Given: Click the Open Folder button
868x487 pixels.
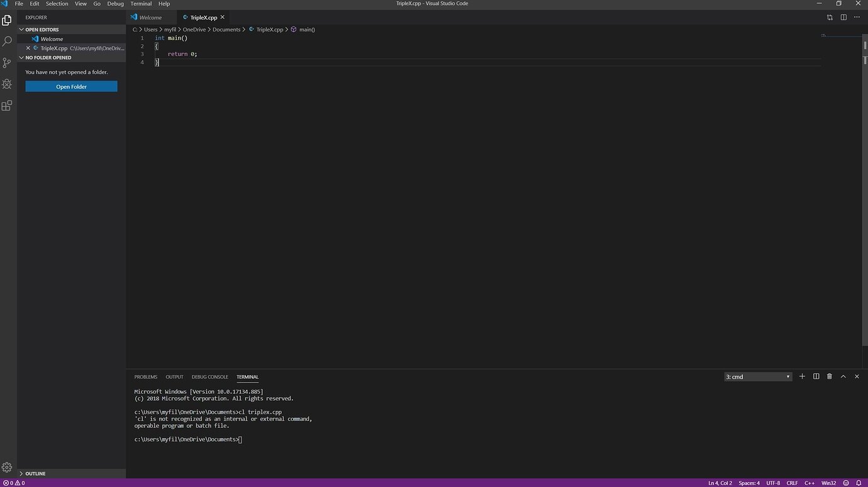Looking at the screenshot, I should (71, 87).
